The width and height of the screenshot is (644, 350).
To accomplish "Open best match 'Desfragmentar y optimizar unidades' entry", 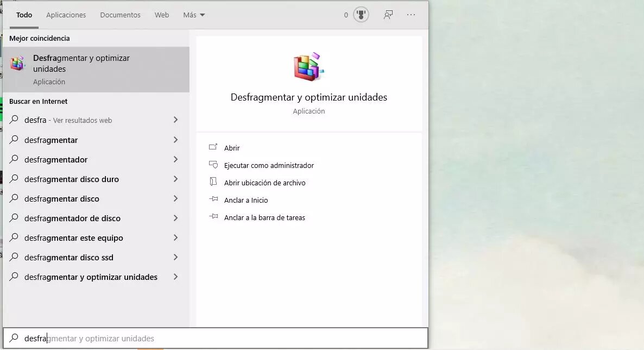I will [96, 69].
